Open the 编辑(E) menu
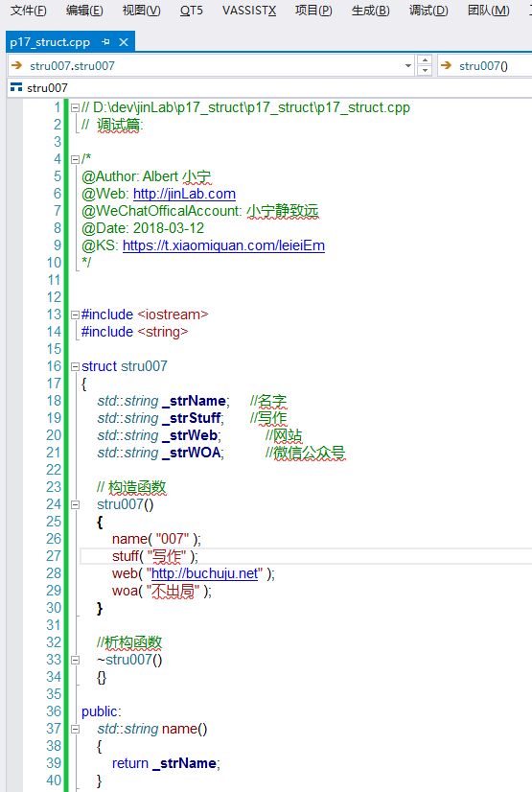532x792 pixels. click(x=84, y=11)
